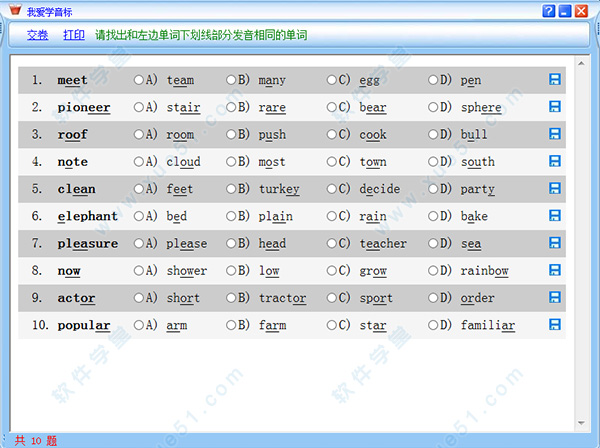Choose option A bed for elephant
The width and height of the screenshot is (600, 448).
(138, 216)
